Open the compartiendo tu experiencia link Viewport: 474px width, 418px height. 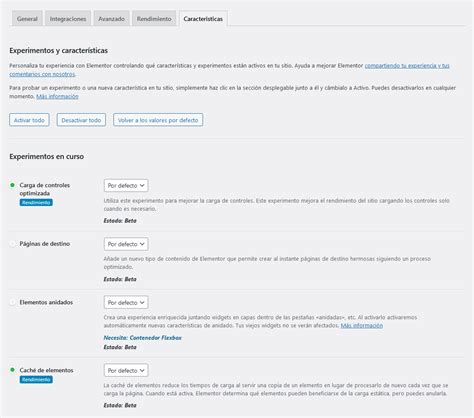(x=407, y=66)
